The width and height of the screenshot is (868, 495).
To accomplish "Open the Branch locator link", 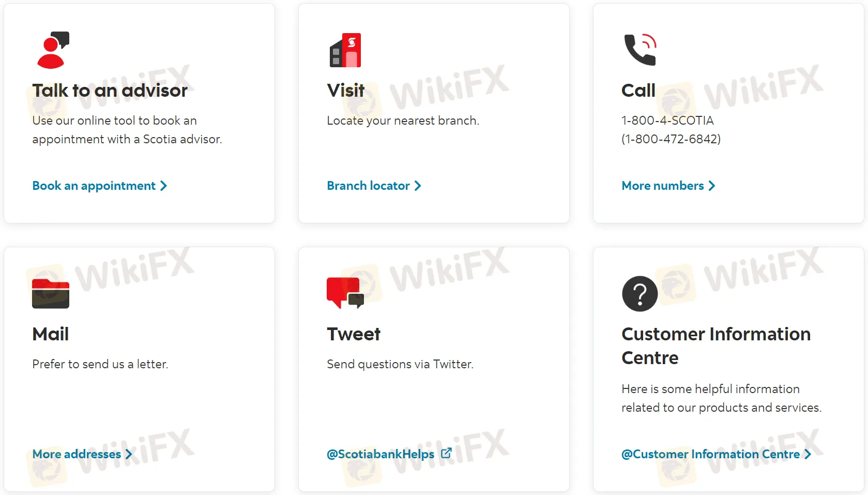I will tap(368, 186).
